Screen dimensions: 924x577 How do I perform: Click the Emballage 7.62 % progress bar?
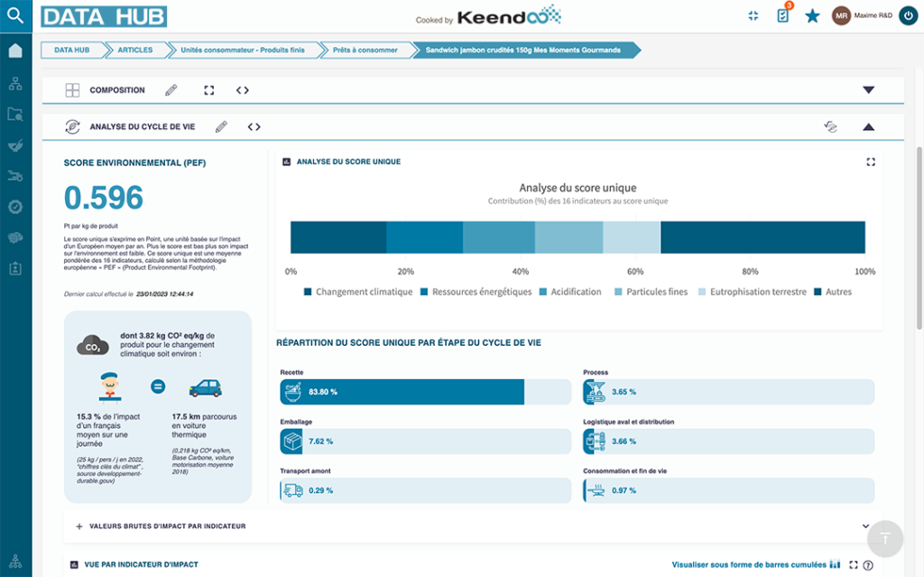(x=426, y=442)
